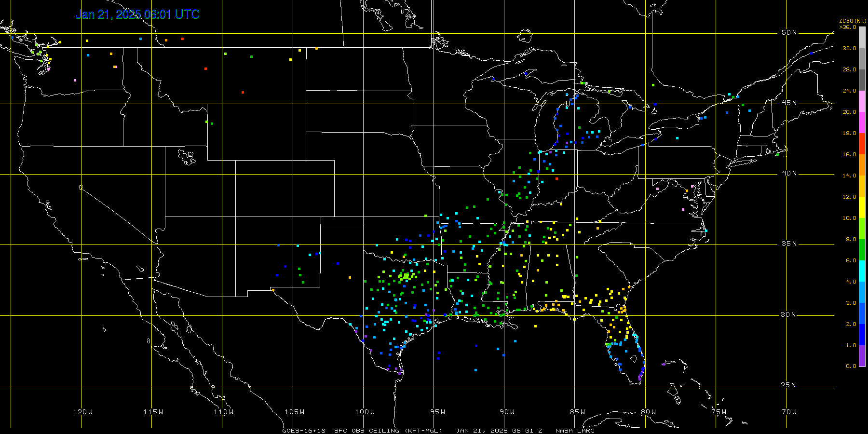868x434 pixels.
Task: Click the '80 W' longitude label
Action: coord(648,412)
